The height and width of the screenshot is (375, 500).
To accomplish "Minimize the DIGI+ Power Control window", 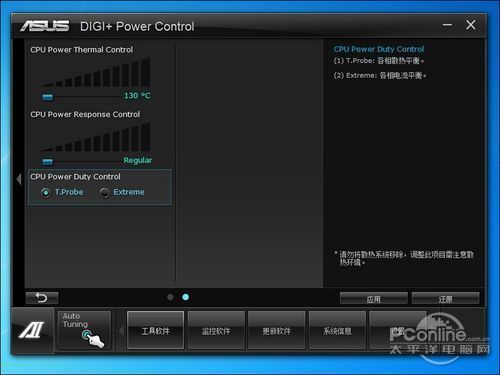I will [x=447, y=25].
